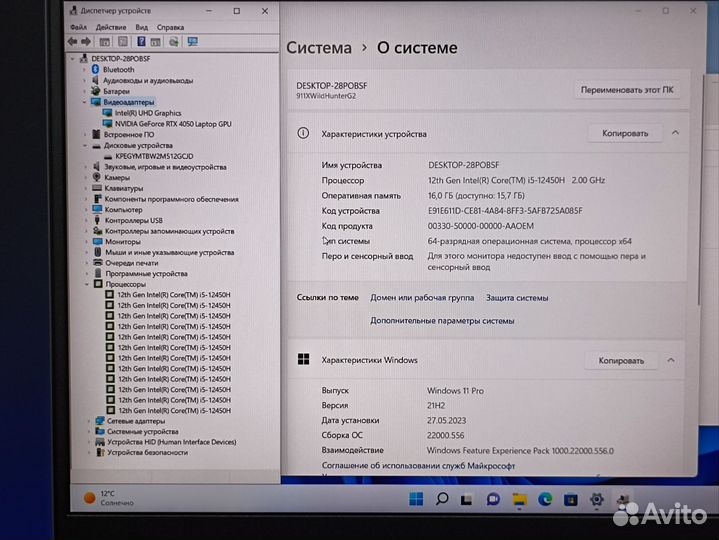Click the Переименовать этот ПК button
This screenshot has width=719, height=540.
click(627, 90)
